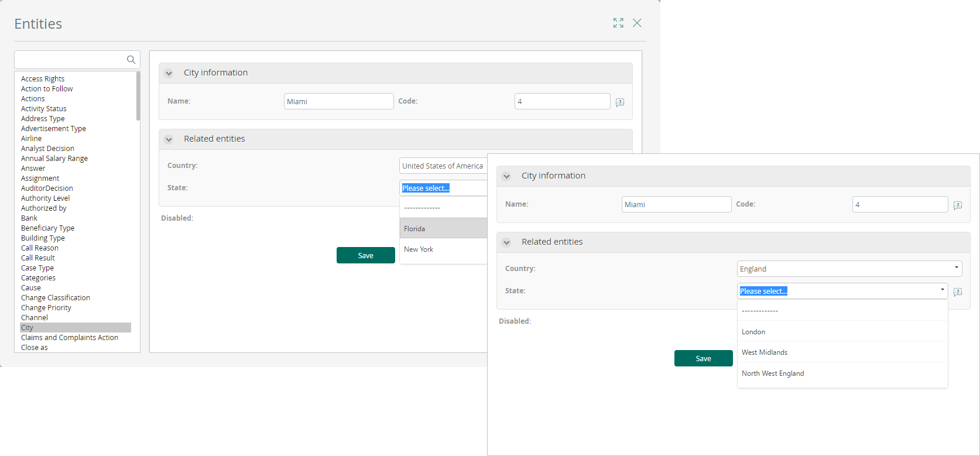Click State dropdown in Entities window

click(443, 188)
